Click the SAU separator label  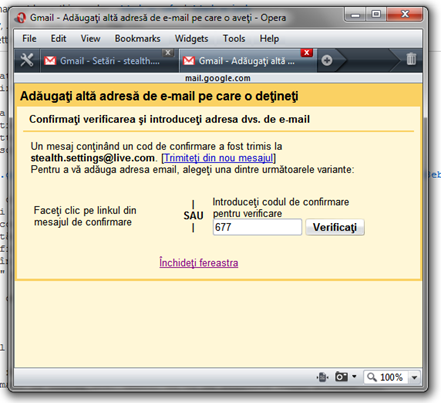[x=193, y=216]
